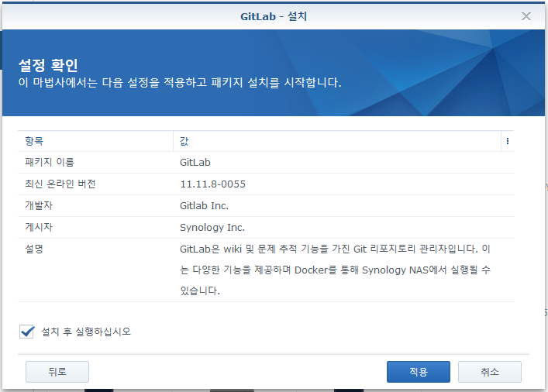Open the table column options kebab menu
Viewport: 548px width, 392px height.
508,141
